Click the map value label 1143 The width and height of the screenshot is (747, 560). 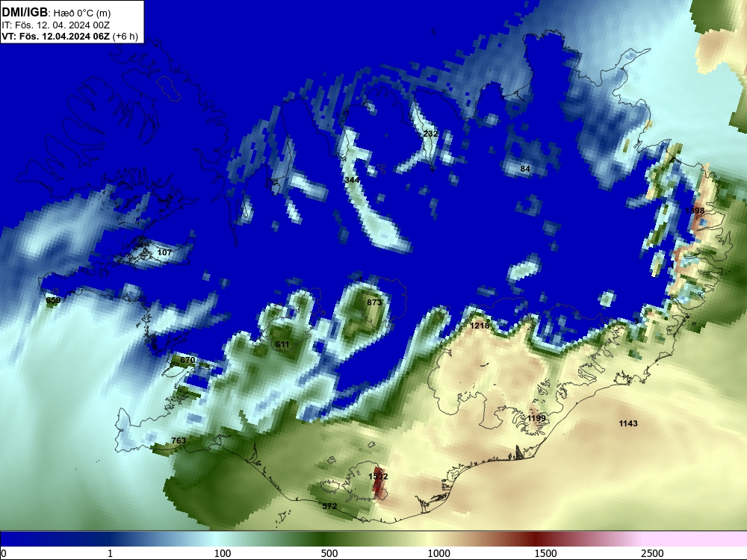pos(628,423)
